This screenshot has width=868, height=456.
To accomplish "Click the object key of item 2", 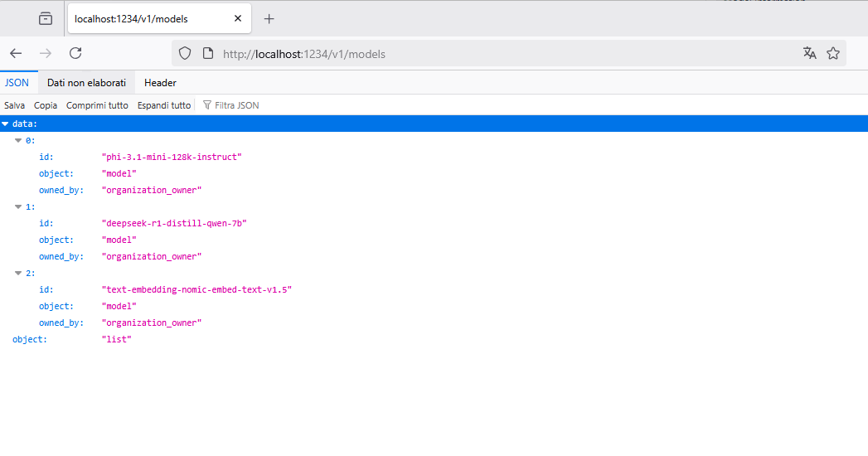I will click(56, 306).
